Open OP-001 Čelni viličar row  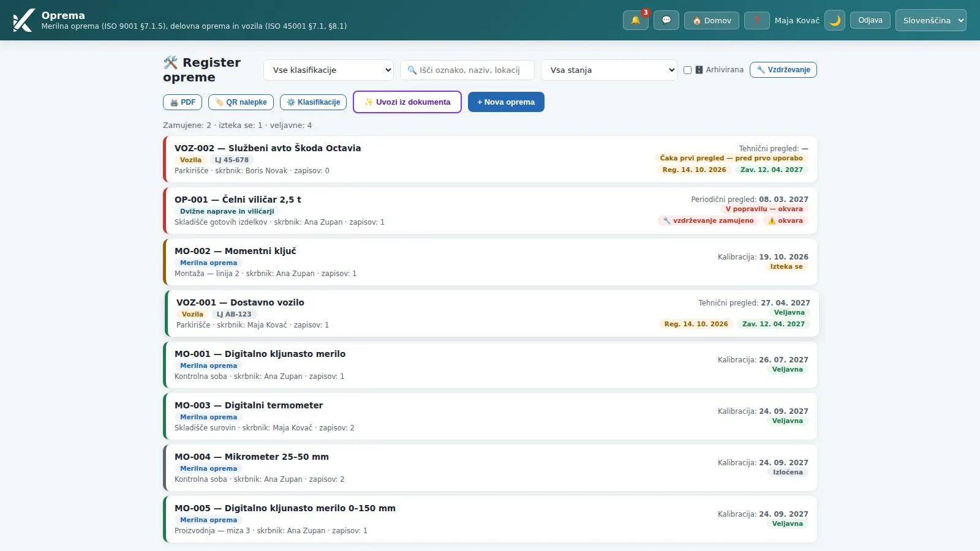click(x=490, y=211)
